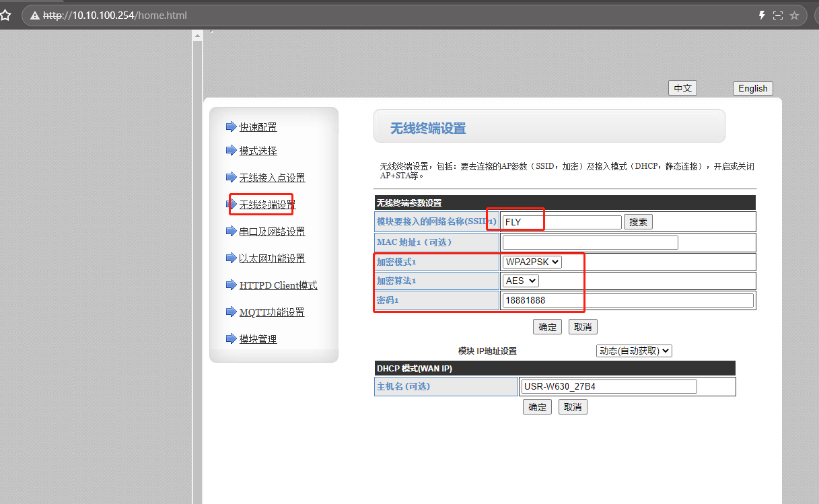This screenshot has width=819, height=504.
Task: Click the screenshot capture icon in address bar
Action: click(778, 15)
